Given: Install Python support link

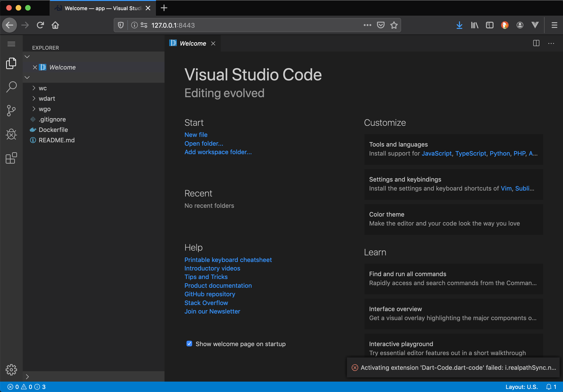Looking at the screenshot, I should pos(500,153).
